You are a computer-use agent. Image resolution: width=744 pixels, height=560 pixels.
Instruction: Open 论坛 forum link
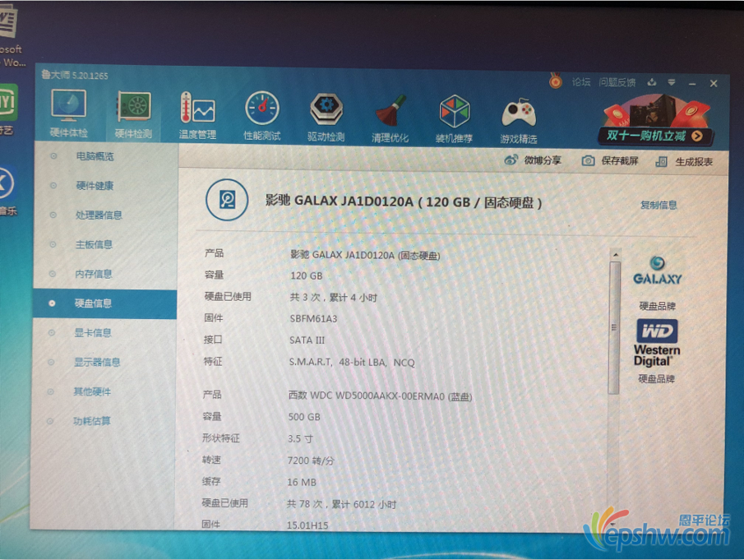click(581, 82)
